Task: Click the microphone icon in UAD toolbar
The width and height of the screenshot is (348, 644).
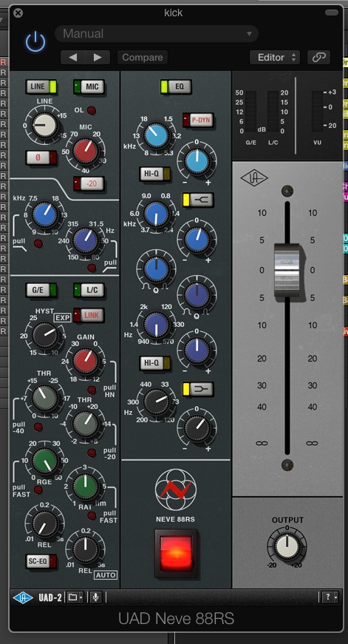Action: click(95, 597)
